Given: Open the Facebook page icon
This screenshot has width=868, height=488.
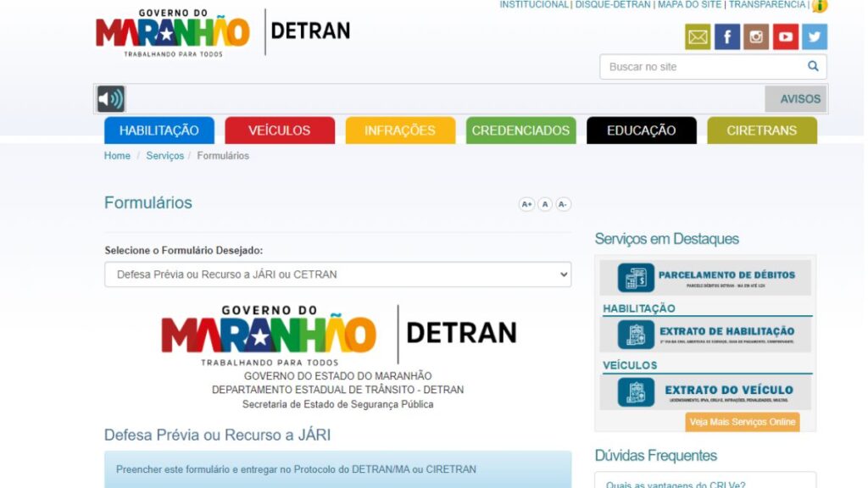Looking at the screenshot, I should tap(727, 37).
